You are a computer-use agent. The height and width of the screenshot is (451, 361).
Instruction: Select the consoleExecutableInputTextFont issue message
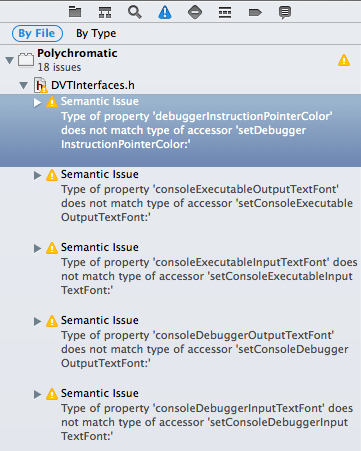tap(209, 276)
